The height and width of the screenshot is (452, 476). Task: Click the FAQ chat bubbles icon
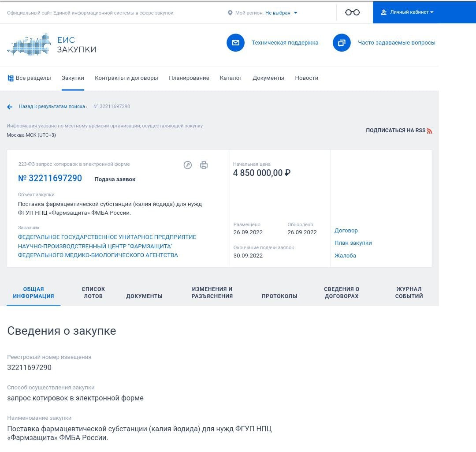point(342,43)
